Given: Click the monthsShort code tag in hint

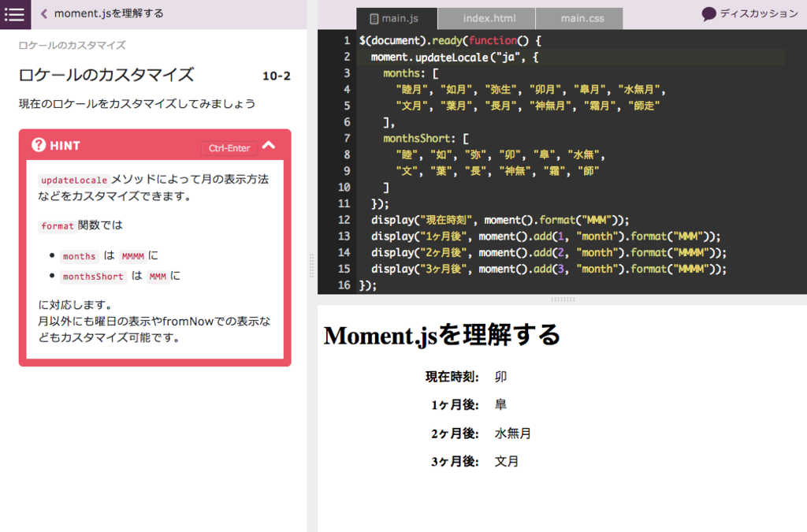Looking at the screenshot, I should coord(93,277).
